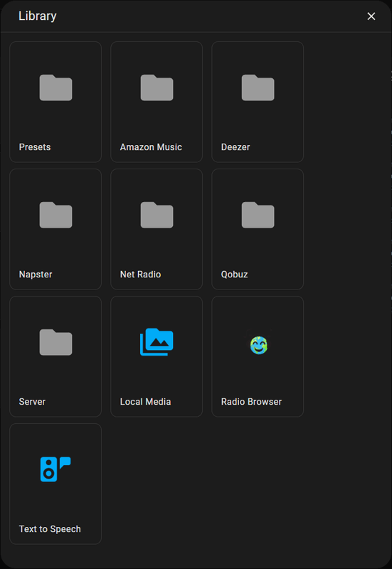Image resolution: width=392 pixels, height=569 pixels.
Task: Click the blue Local Media icon
Action: [x=157, y=342]
